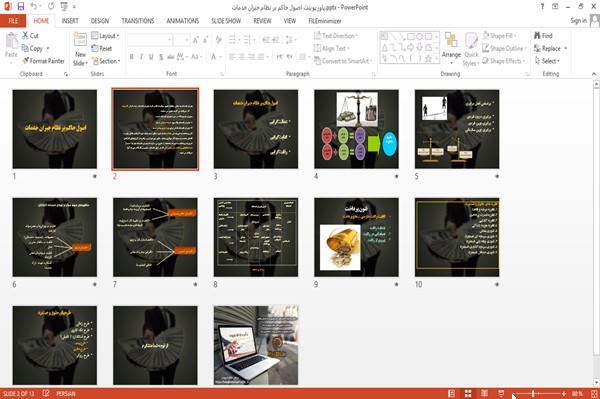The height and width of the screenshot is (399, 600).
Task: Open the Find dialog
Action: click(543, 36)
